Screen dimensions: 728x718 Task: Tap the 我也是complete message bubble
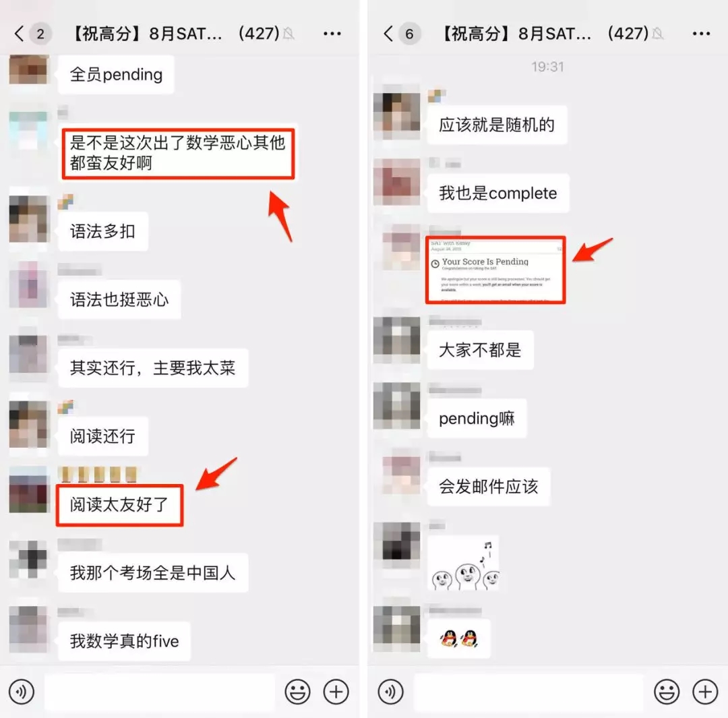497,193
